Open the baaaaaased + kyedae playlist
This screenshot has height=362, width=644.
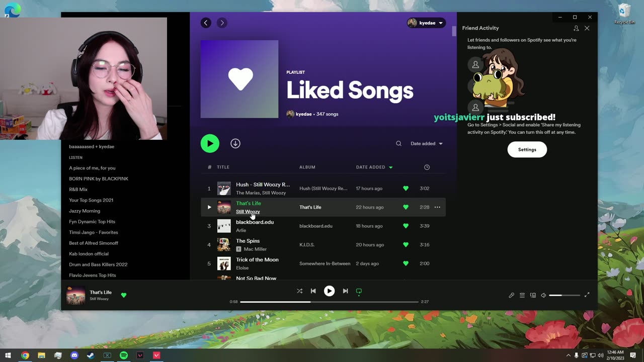point(92,147)
